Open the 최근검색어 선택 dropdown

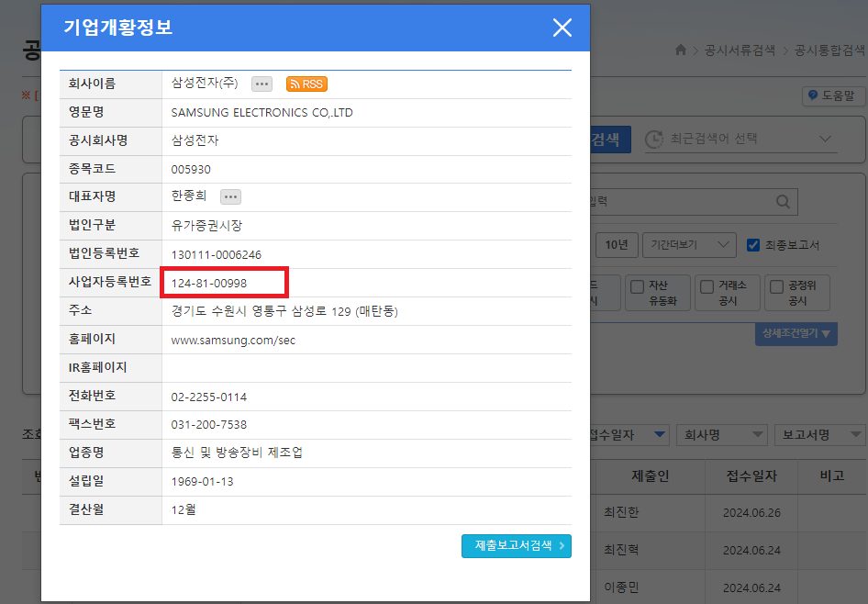(740, 139)
